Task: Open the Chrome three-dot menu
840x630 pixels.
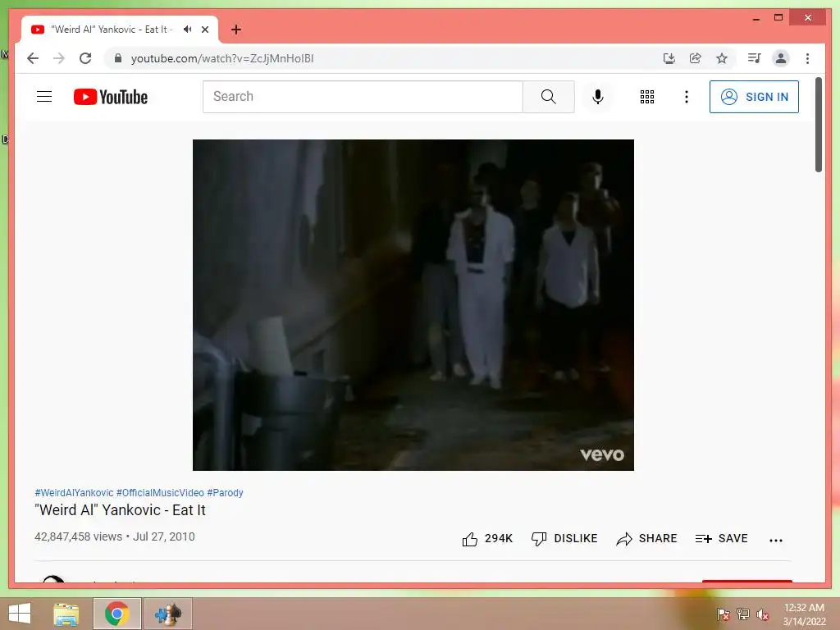Action: pos(807,58)
